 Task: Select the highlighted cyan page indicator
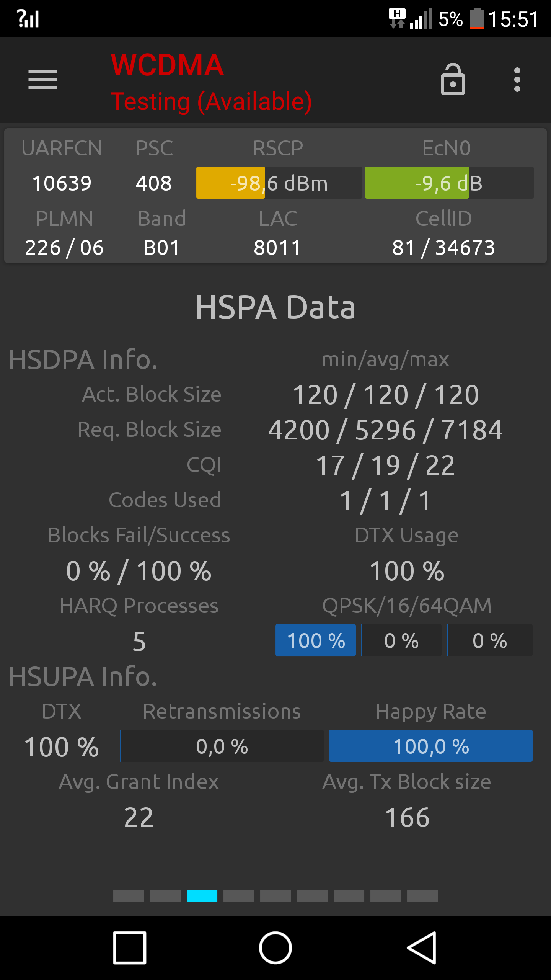[x=202, y=896]
